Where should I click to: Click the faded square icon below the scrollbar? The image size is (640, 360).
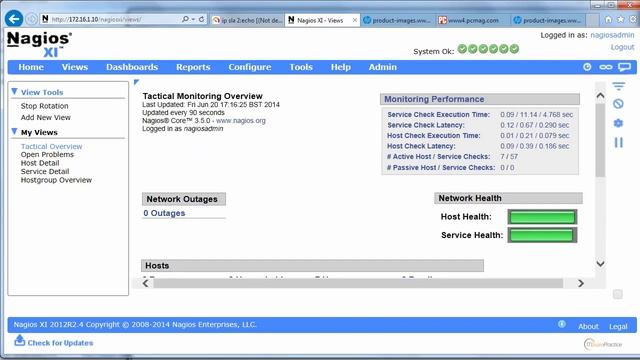618,294
